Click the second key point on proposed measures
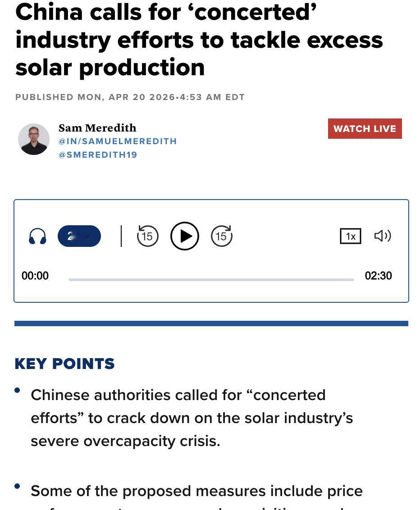The width and height of the screenshot is (420, 510). point(196,491)
